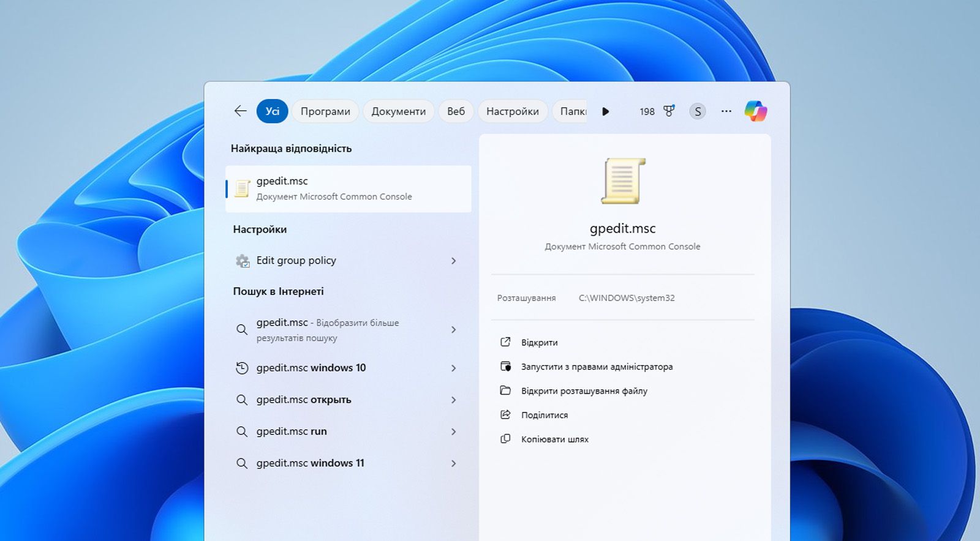The image size is (980, 541).
Task: Choose Відкрити розташування файлу
Action: pos(584,391)
